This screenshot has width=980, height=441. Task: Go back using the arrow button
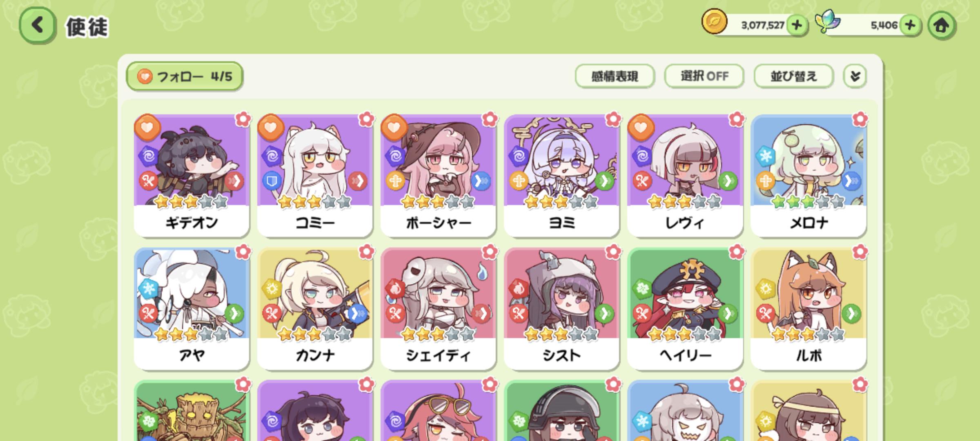click(x=37, y=25)
